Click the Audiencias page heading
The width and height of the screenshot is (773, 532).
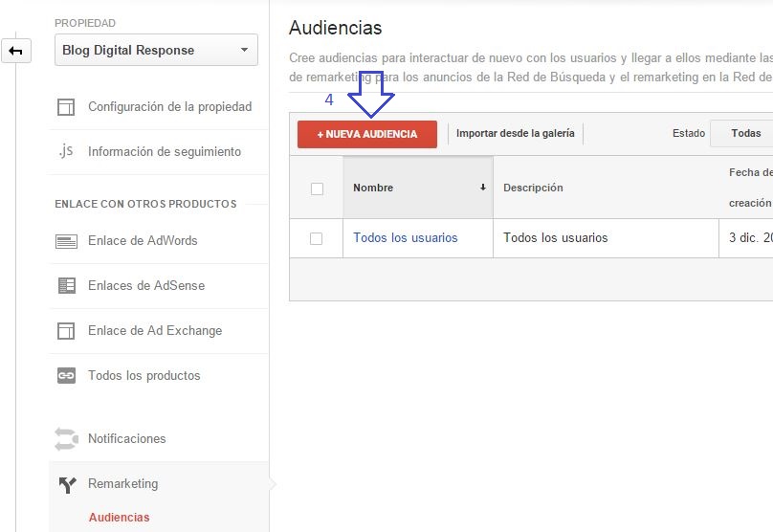click(336, 28)
